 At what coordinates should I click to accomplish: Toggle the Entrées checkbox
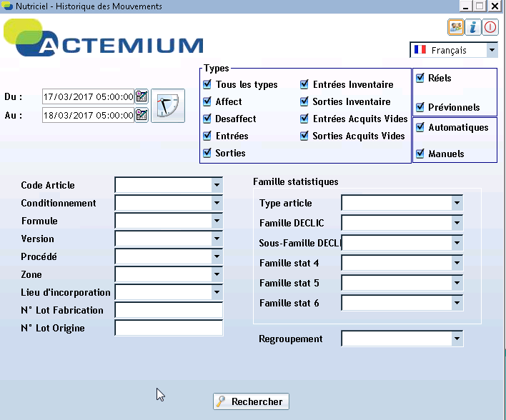coord(207,136)
